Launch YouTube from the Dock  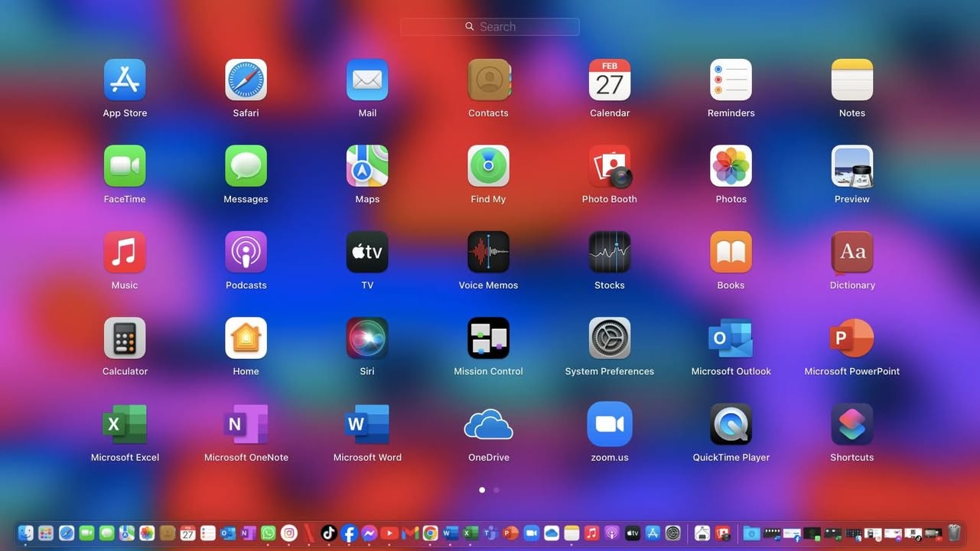[389, 533]
